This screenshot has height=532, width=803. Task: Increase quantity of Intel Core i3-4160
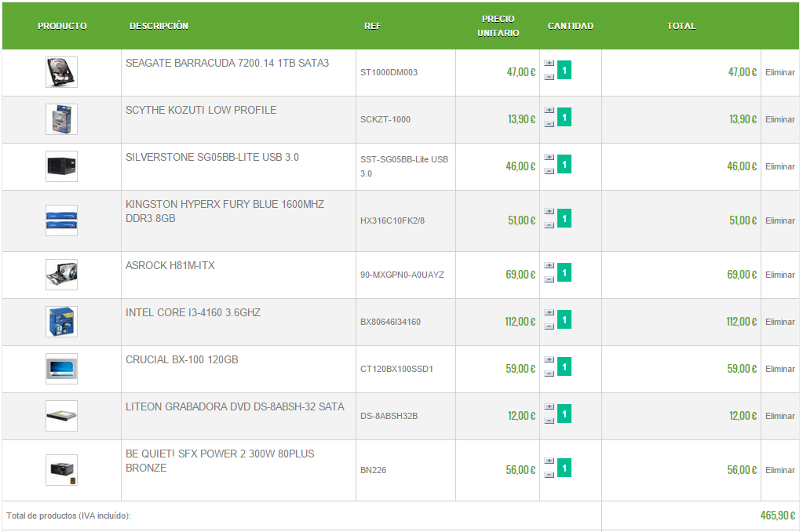pyautogui.click(x=549, y=313)
